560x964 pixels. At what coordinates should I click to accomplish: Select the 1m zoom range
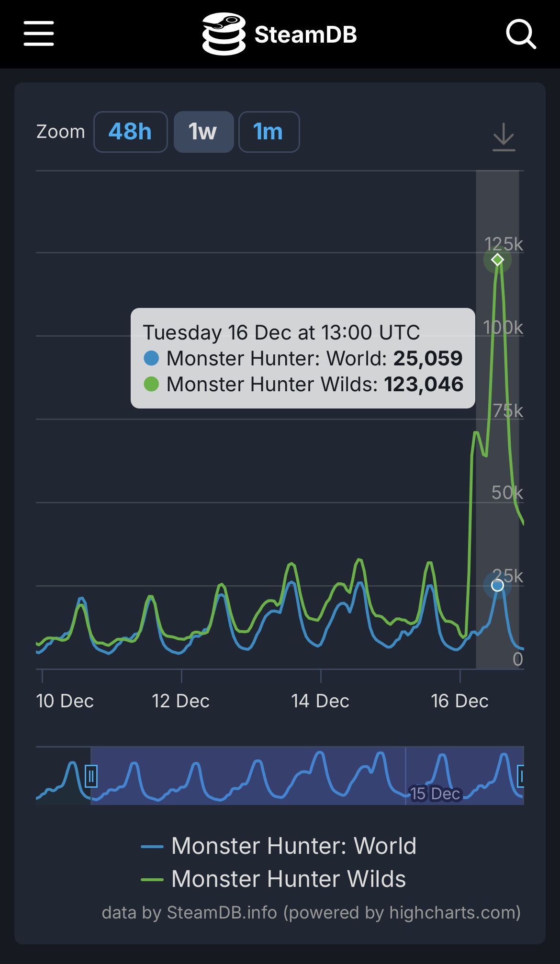(269, 132)
